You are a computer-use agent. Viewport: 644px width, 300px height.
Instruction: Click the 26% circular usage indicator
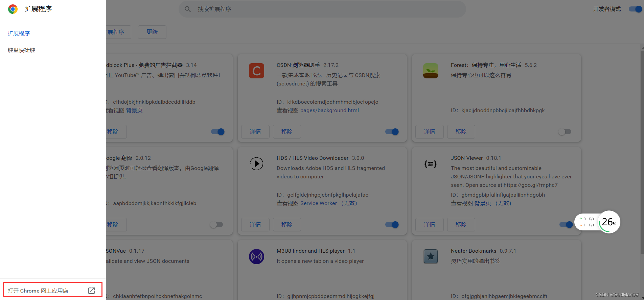609,222
